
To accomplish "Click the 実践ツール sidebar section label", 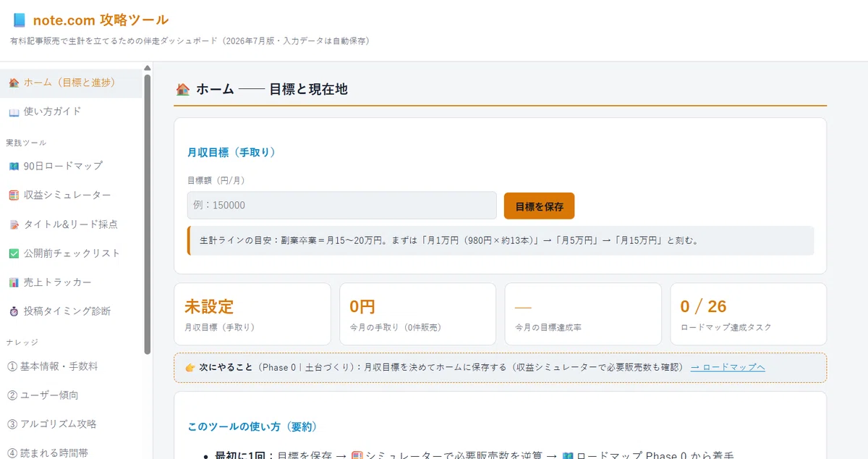I will pos(26,143).
